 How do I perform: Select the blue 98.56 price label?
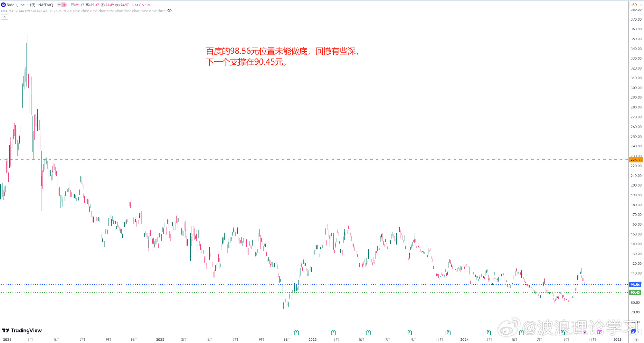[635, 285]
